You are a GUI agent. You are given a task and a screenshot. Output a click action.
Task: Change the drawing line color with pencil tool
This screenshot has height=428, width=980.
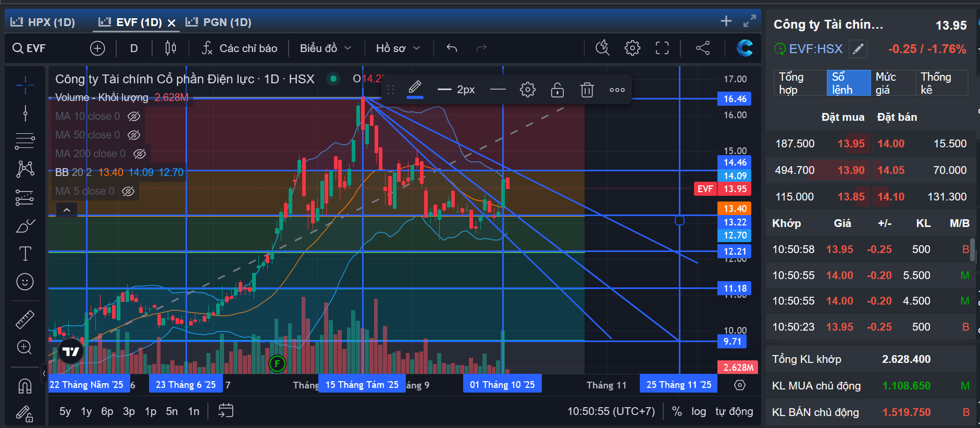(x=415, y=89)
